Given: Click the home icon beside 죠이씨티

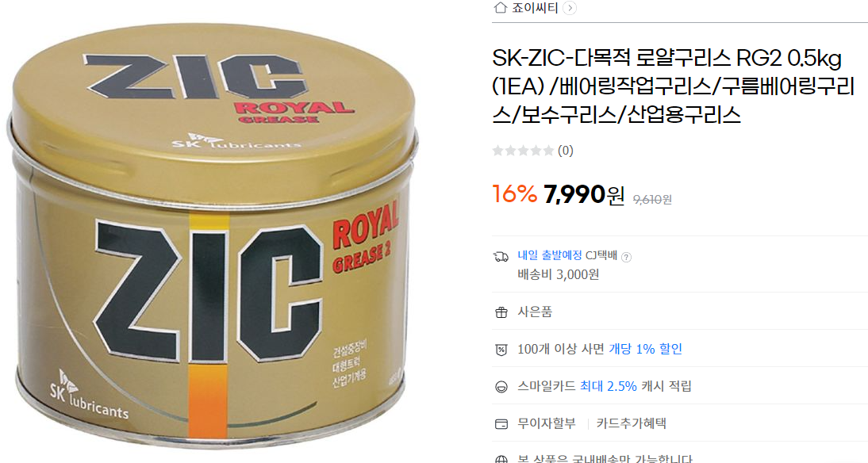Looking at the screenshot, I should click(501, 8).
